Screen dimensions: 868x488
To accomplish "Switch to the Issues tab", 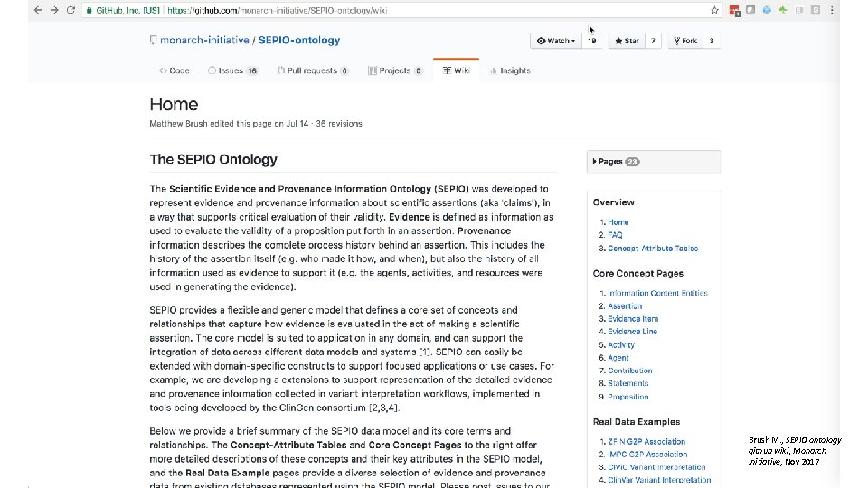I will click(x=233, y=70).
